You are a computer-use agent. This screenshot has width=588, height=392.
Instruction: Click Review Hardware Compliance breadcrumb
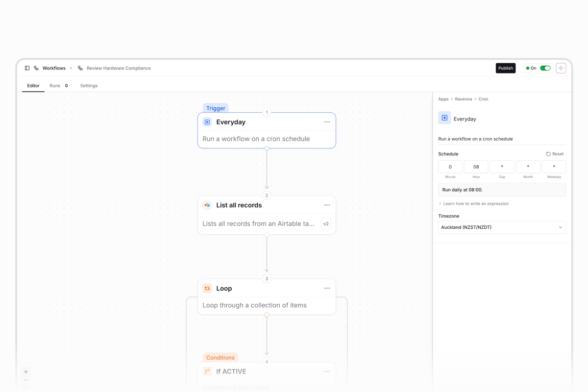click(119, 68)
